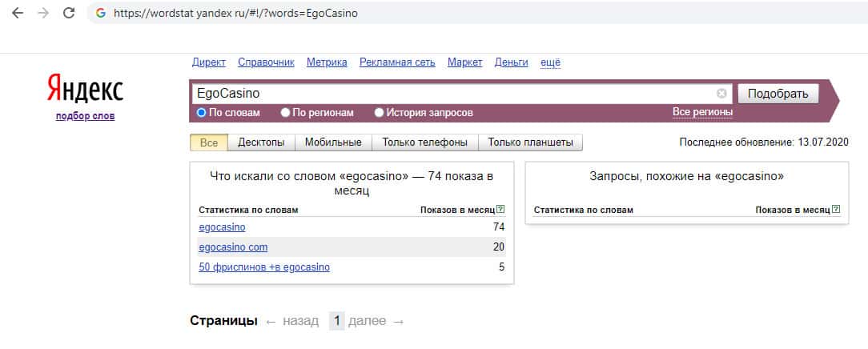The height and width of the screenshot is (349, 868).
Task: Click the address bar URL
Action: (236, 14)
